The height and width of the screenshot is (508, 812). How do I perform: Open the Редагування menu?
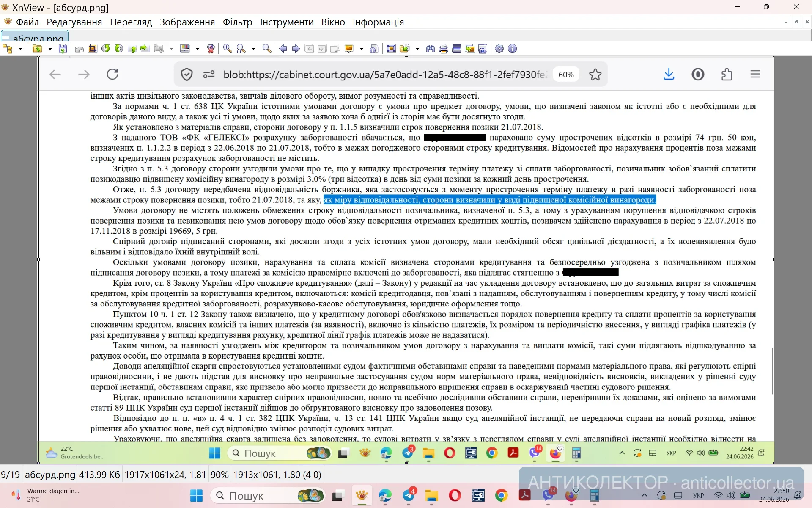tap(74, 22)
